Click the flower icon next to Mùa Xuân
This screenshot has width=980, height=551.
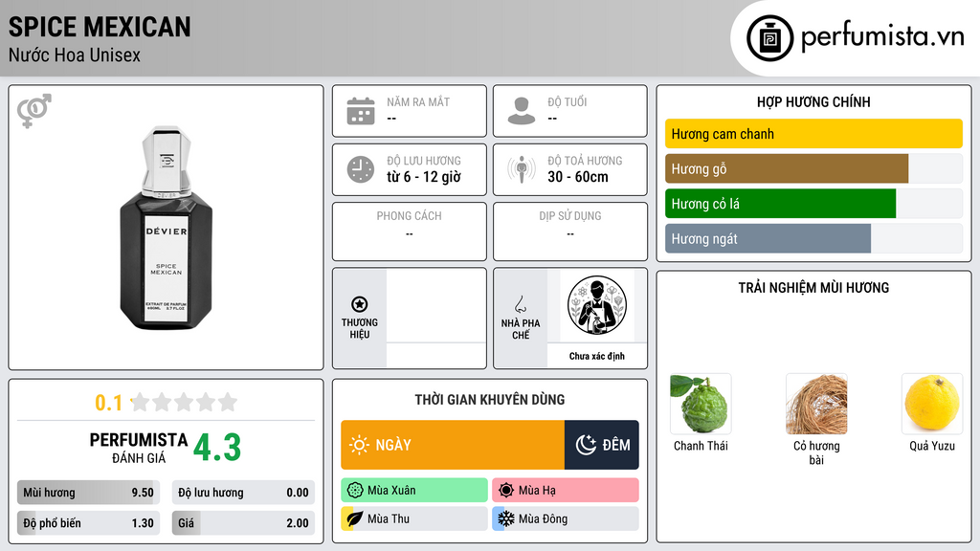(355, 491)
